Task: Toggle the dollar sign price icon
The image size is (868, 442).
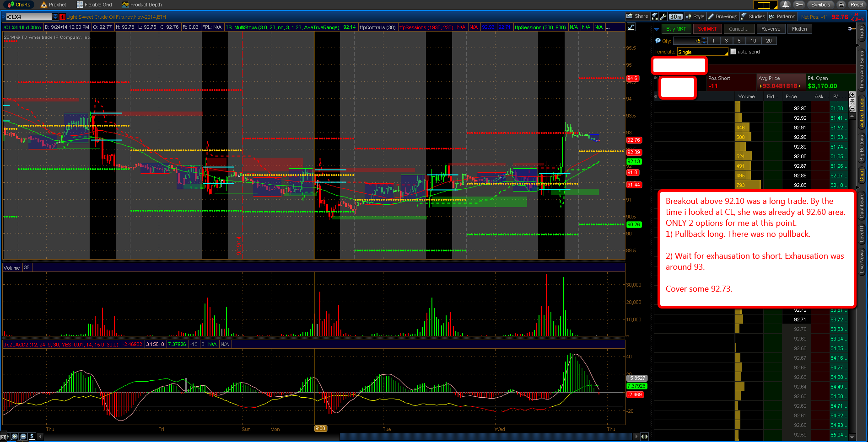Action: pyautogui.click(x=32, y=437)
